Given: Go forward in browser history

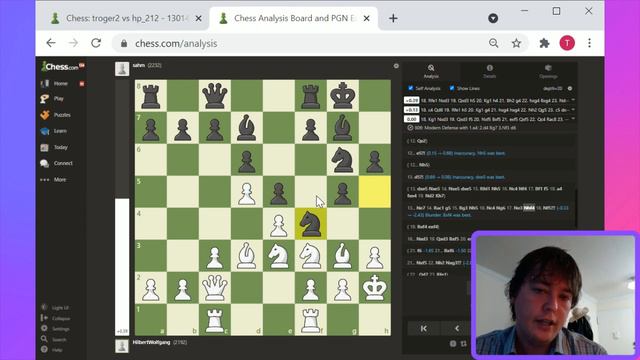Looking at the screenshot, I should click(x=73, y=43).
